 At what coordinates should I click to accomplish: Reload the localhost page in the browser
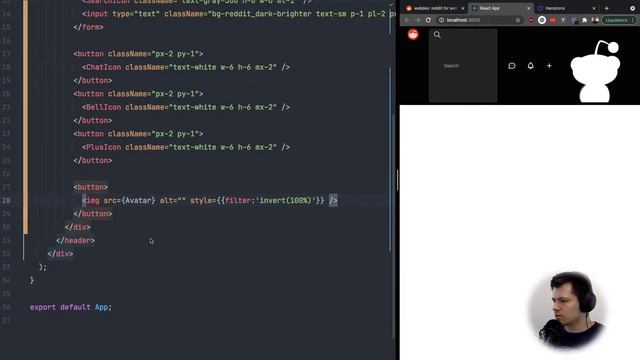(428, 20)
